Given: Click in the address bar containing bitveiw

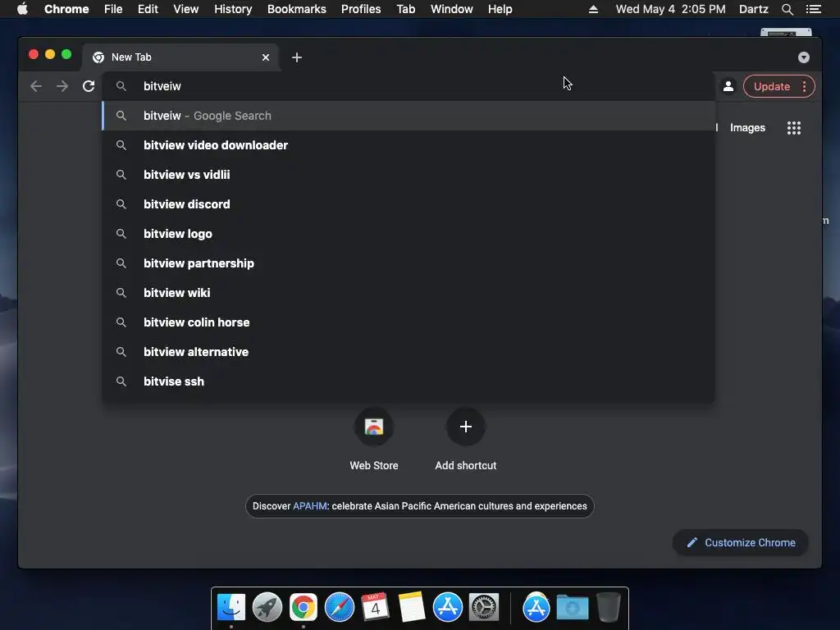Looking at the screenshot, I should (409, 86).
